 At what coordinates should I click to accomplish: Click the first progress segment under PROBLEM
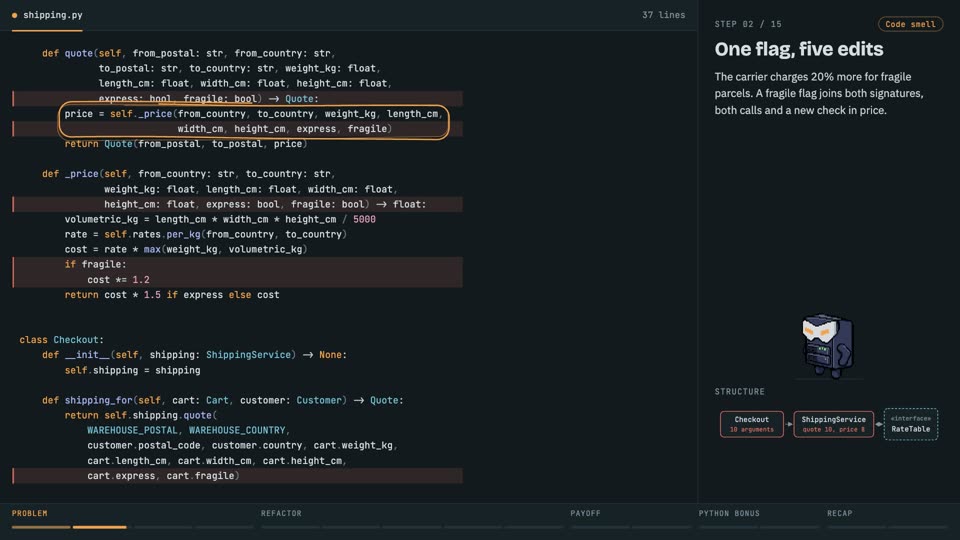click(41, 527)
